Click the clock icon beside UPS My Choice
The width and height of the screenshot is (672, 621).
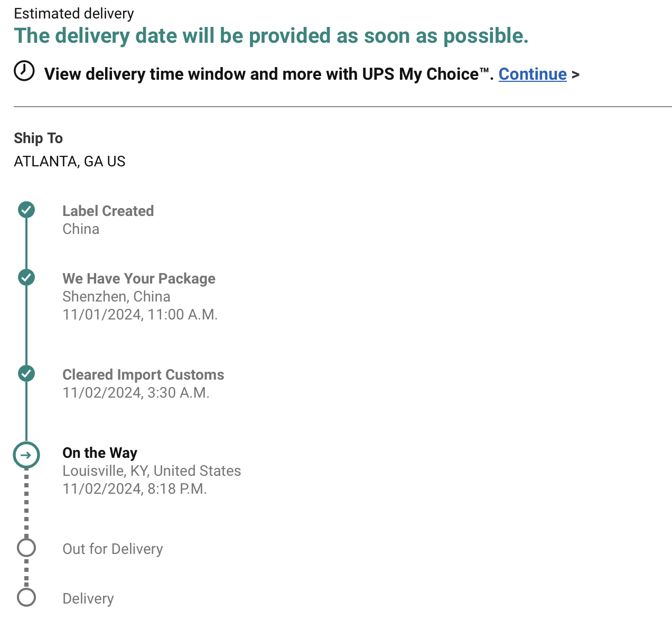[x=24, y=71]
